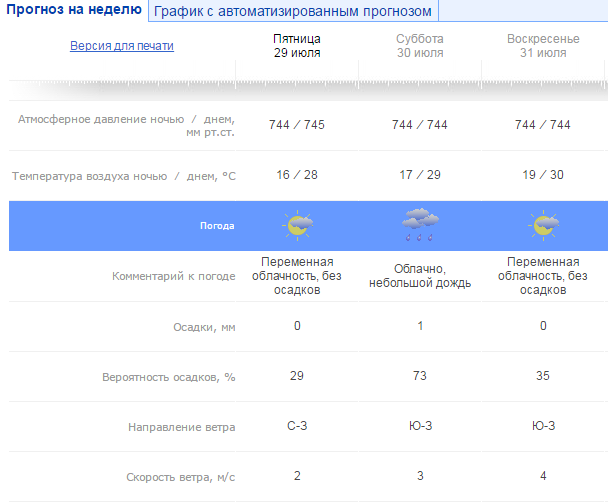
Task: Click Saturday's temperature value 17 / 29
Action: pos(419,176)
